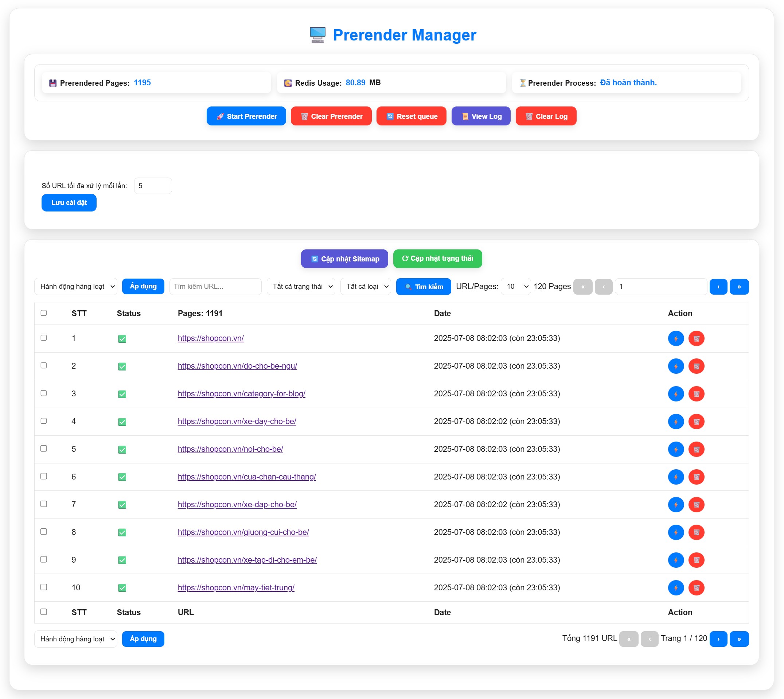Select checkbox for row 6

[44, 476]
